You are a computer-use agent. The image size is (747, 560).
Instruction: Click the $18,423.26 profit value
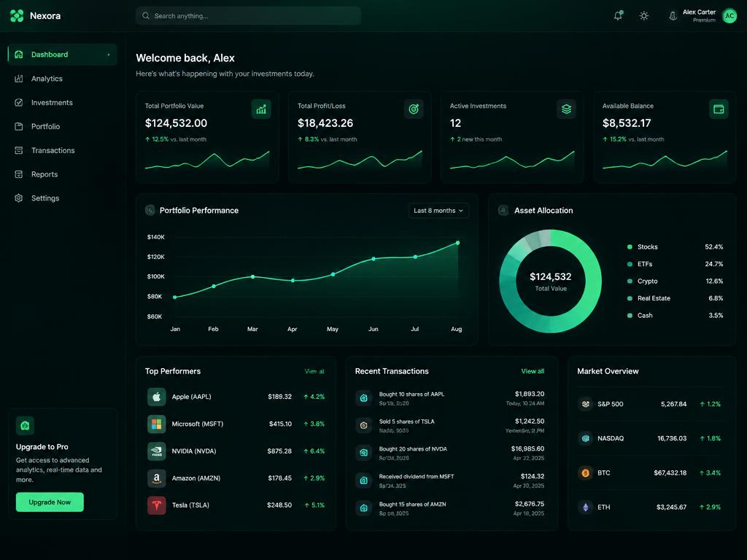click(x=325, y=122)
